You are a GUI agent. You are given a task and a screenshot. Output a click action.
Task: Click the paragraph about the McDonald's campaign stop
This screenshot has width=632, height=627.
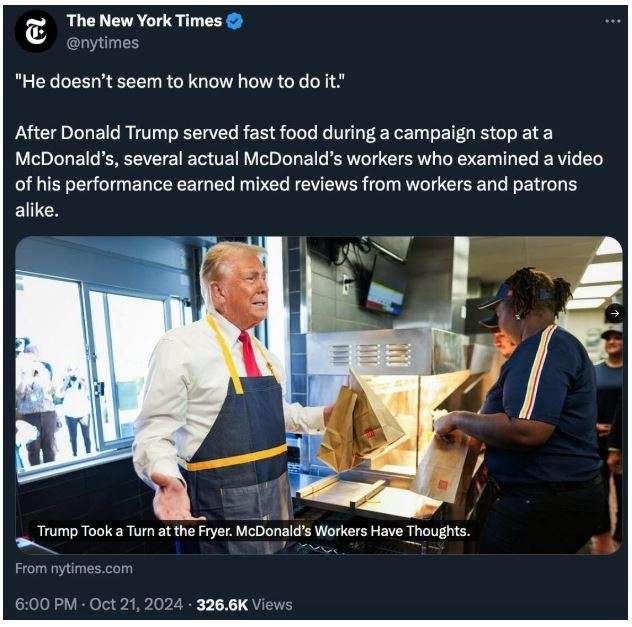309,171
